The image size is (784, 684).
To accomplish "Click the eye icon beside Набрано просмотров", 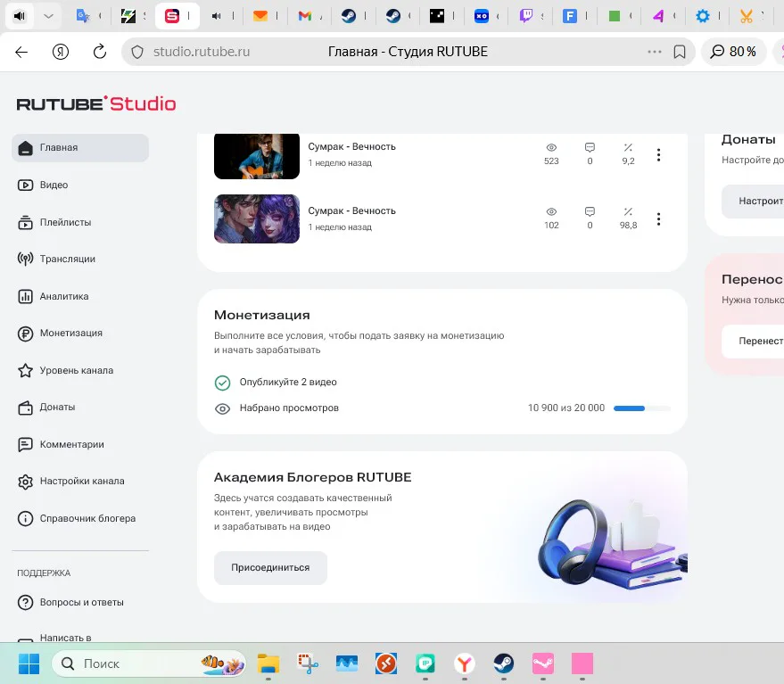I will click(222, 408).
